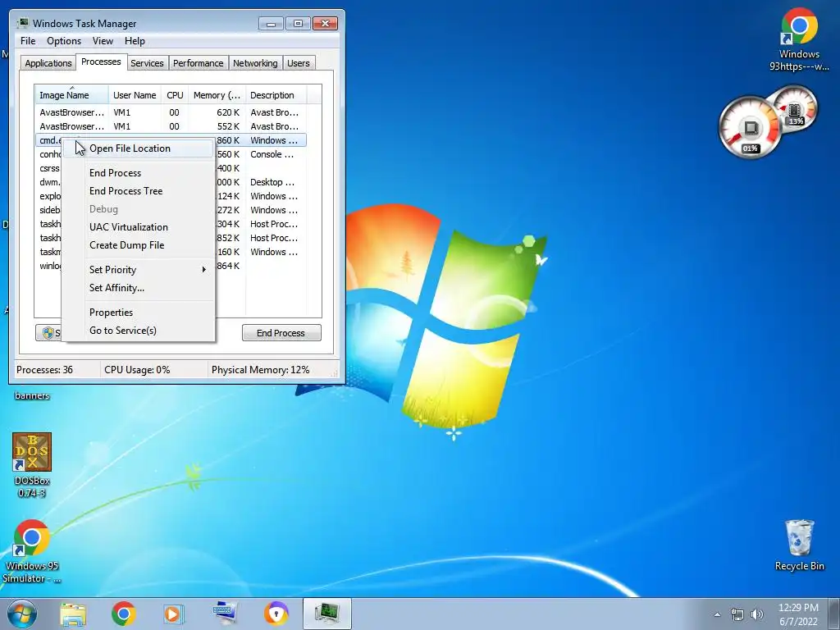Open the on-screen keyboard taskbar icon
The width and height of the screenshot is (840, 630).
click(x=225, y=613)
